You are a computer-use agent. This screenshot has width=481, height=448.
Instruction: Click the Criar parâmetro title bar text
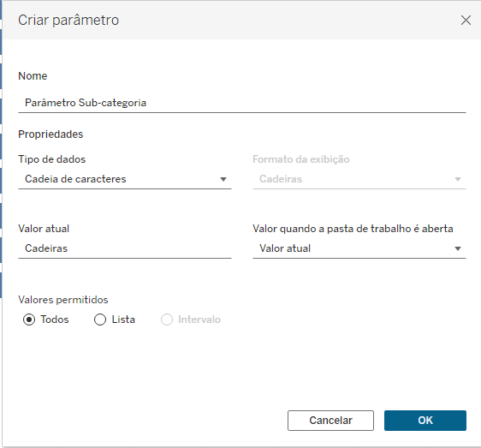point(68,21)
